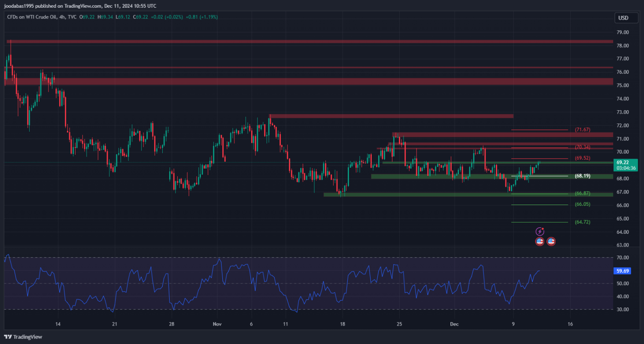Click the Nov label on time axis
The width and height of the screenshot is (644, 344).
[217, 324]
